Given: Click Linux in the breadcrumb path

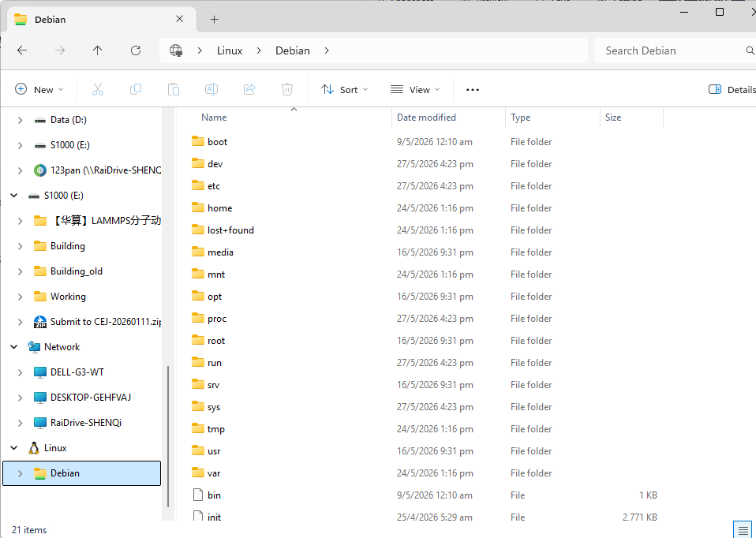Looking at the screenshot, I should (x=230, y=50).
